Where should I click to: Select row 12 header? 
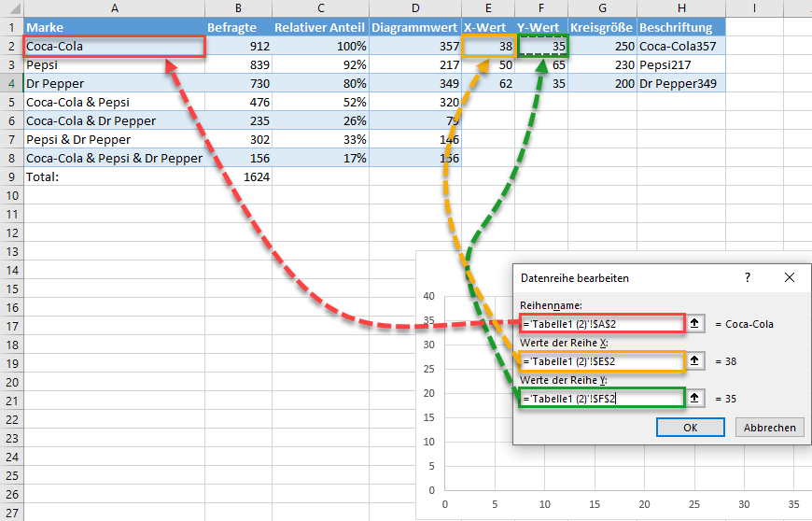pyautogui.click(x=11, y=232)
